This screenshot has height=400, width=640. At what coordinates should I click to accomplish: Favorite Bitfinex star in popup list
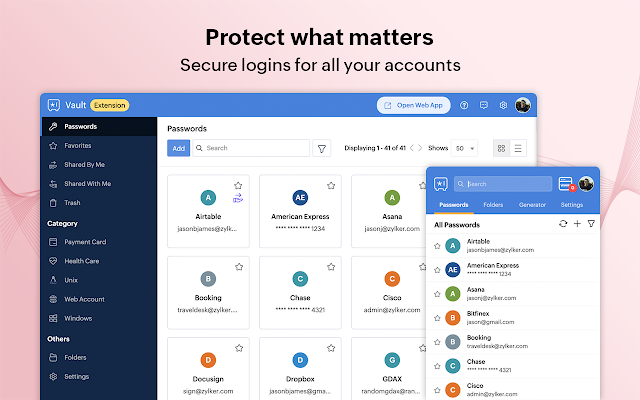[437, 318]
